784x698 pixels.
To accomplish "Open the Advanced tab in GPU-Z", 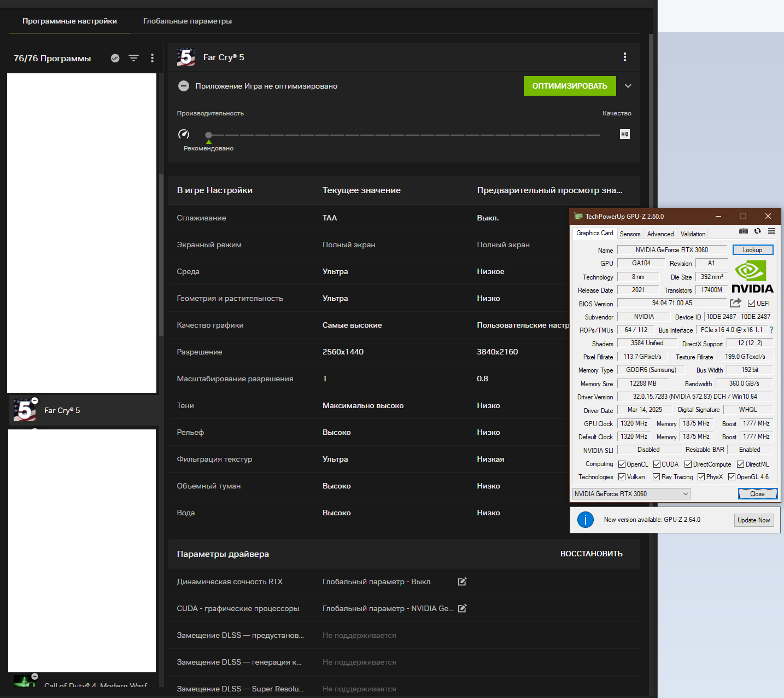I will [660, 234].
